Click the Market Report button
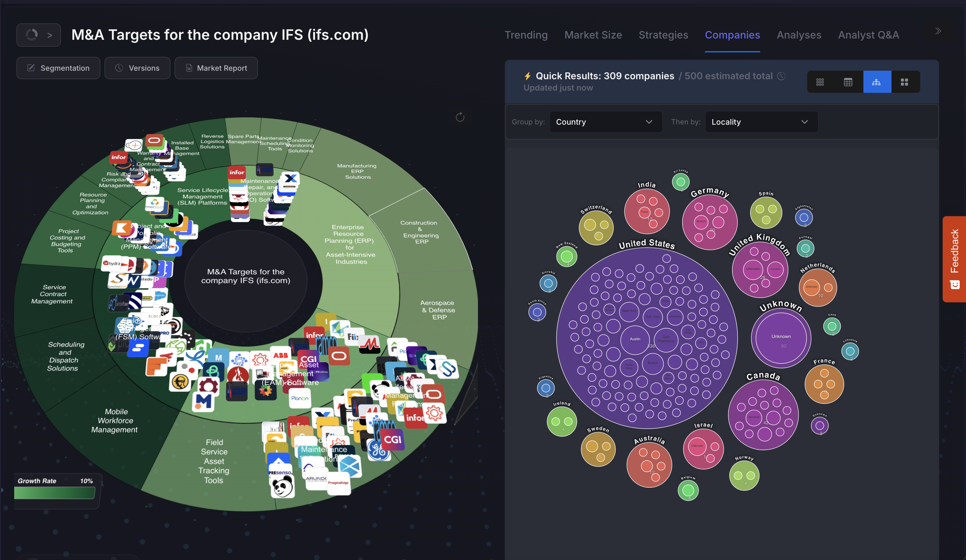Image resolution: width=966 pixels, height=560 pixels. click(216, 68)
